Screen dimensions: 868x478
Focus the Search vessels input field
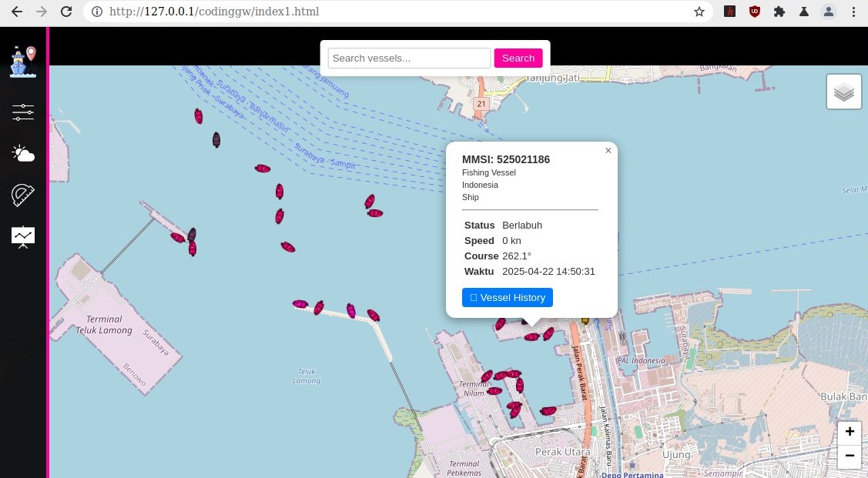tap(409, 58)
